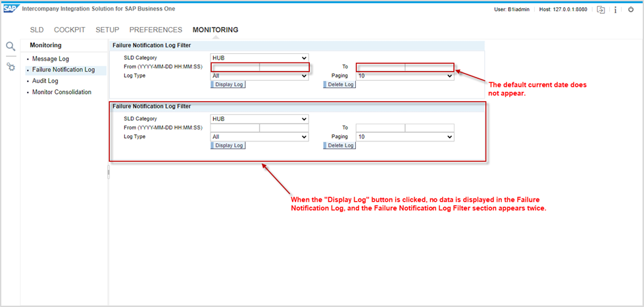The image size is (644, 307).
Task: Click the top From date input field
Action: point(235,67)
